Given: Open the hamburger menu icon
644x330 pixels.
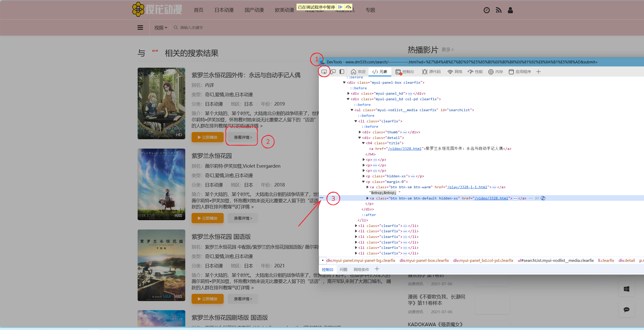Looking at the screenshot, I should (x=140, y=27).
